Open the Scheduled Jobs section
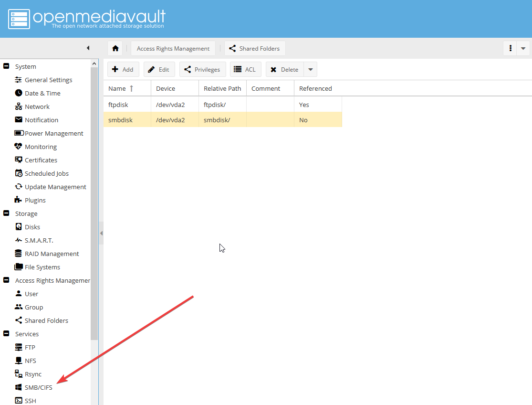 point(46,173)
